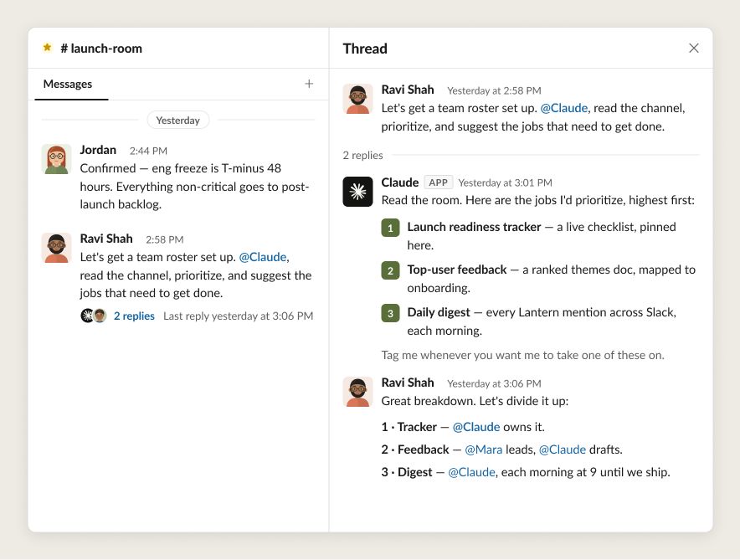Click @Claude mention next to Tracker
The height and width of the screenshot is (560, 740).
point(476,427)
